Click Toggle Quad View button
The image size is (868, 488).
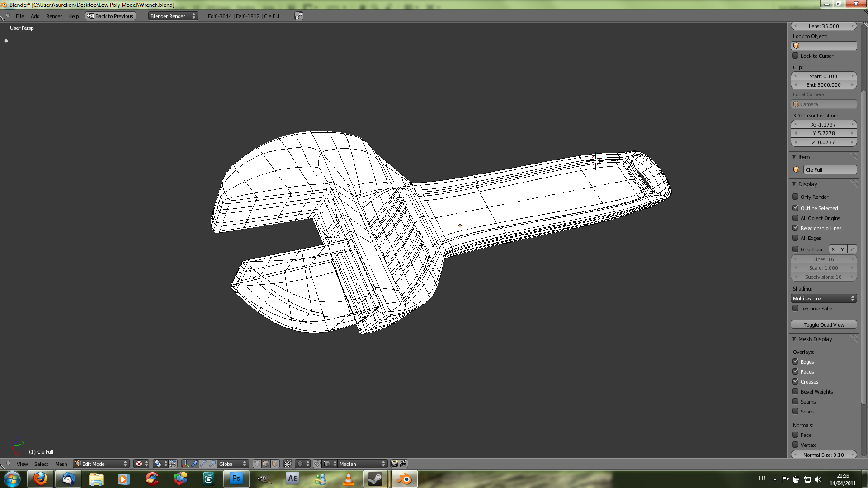[x=824, y=324]
